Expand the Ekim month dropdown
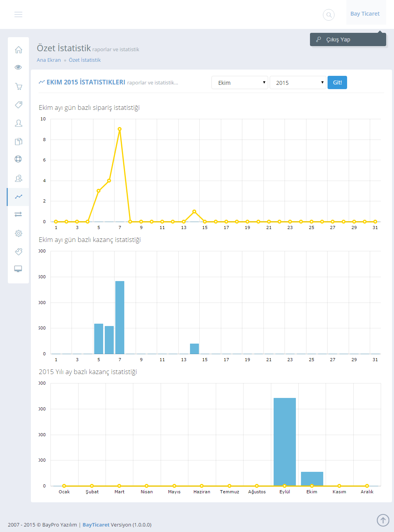Screen dimensions: 394x532 tap(240, 82)
